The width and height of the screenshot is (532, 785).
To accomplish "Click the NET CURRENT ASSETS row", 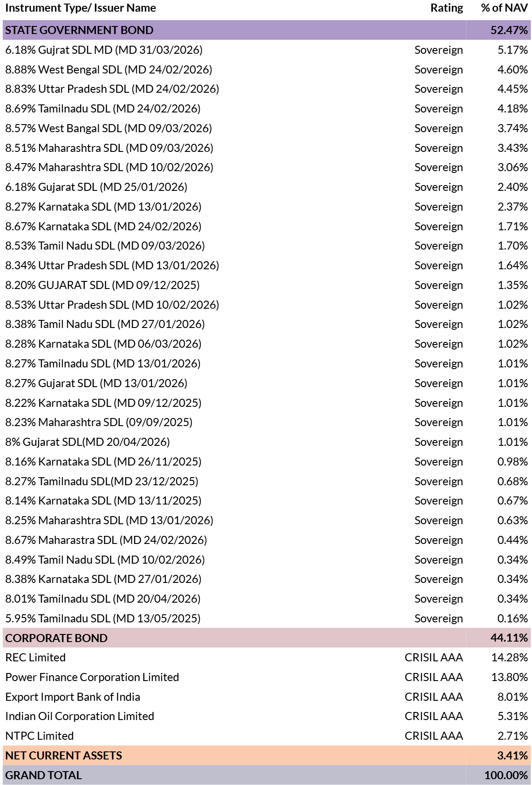I will 266,755.
